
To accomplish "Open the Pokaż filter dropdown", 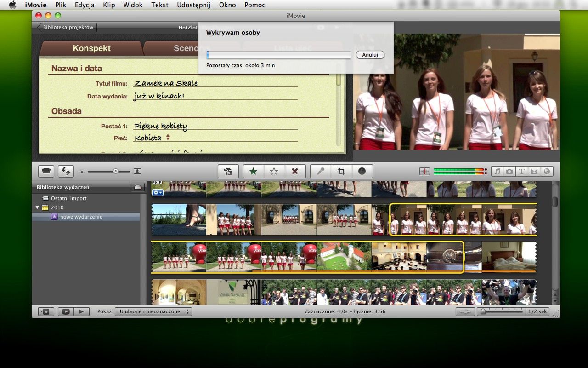I will [153, 311].
